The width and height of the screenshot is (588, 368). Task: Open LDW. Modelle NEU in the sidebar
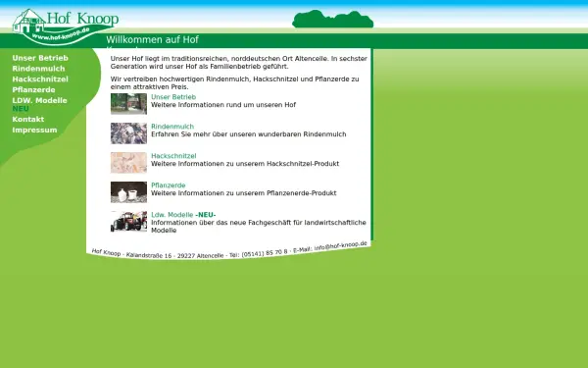pyautogui.click(x=39, y=104)
